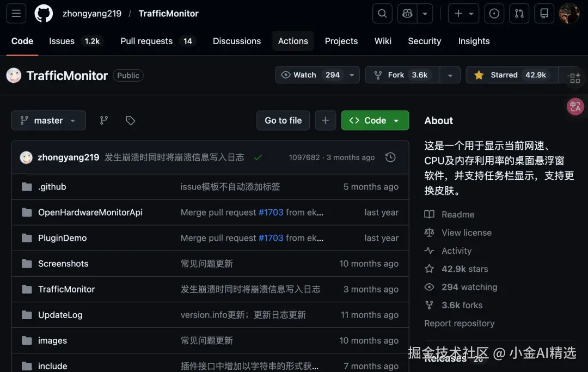This screenshot has height=372, width=588.
Task: Click the translate floating icon
Action: pos(575,107)
